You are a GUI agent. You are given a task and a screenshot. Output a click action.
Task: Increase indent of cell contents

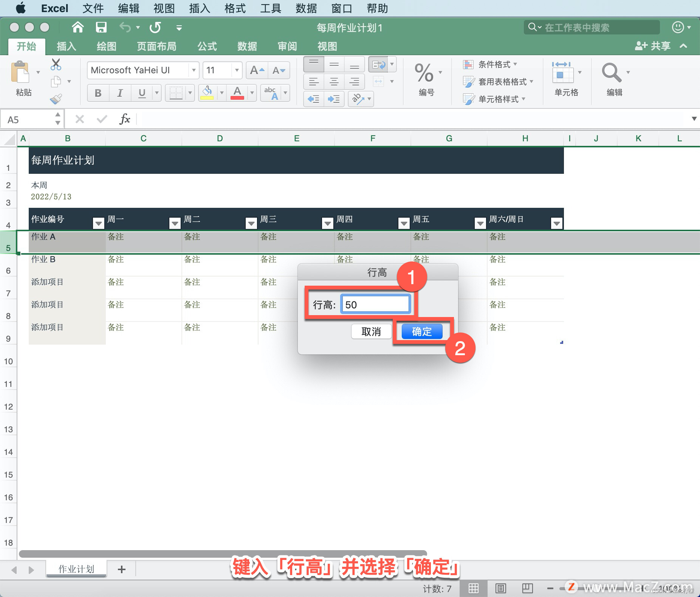[334, 99]
